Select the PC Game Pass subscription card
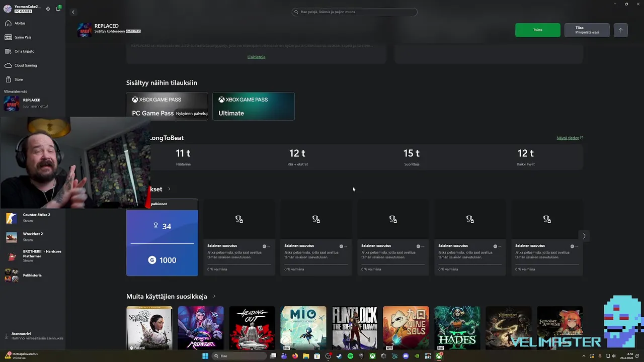 (167, 106)
